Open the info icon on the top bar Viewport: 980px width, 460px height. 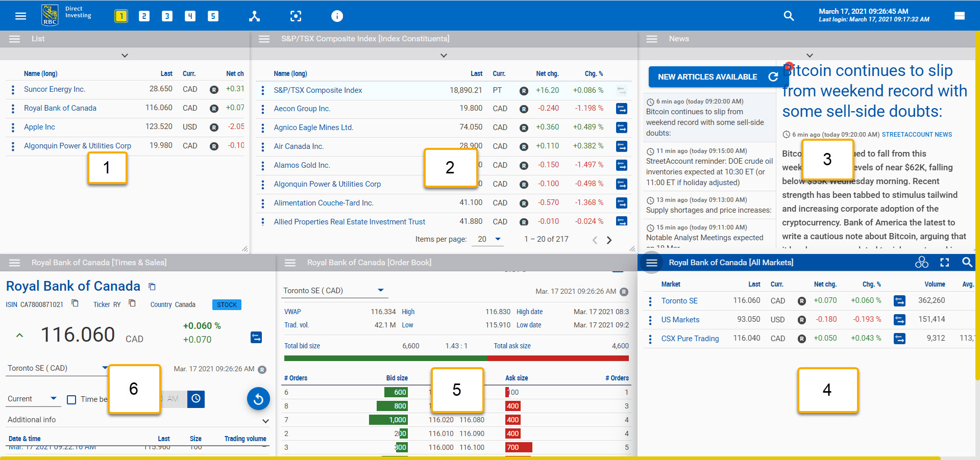[337, 16]
